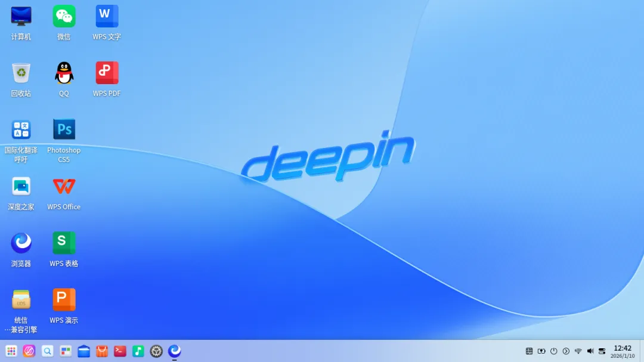Open the multitasking view dock icon

point(66,351)
